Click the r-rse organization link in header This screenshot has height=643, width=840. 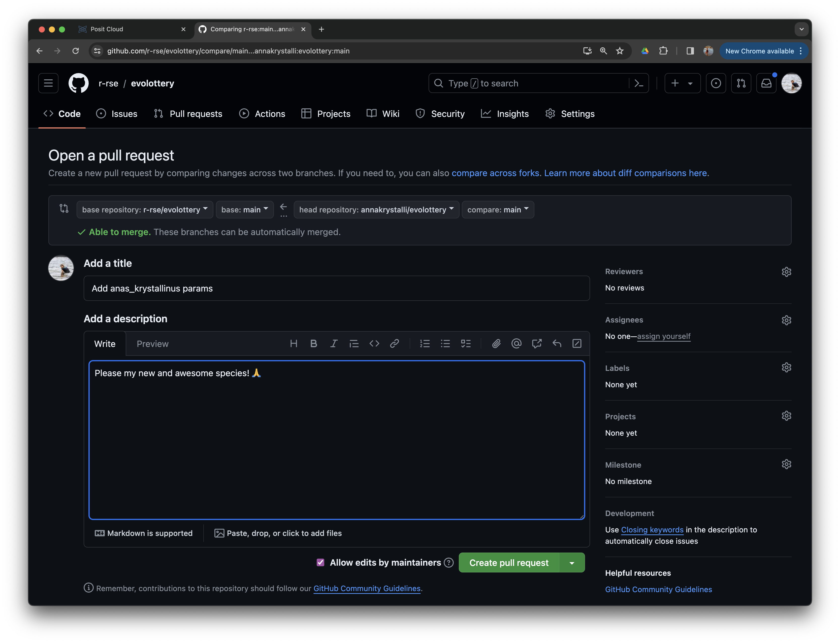(x=108, y=83)
